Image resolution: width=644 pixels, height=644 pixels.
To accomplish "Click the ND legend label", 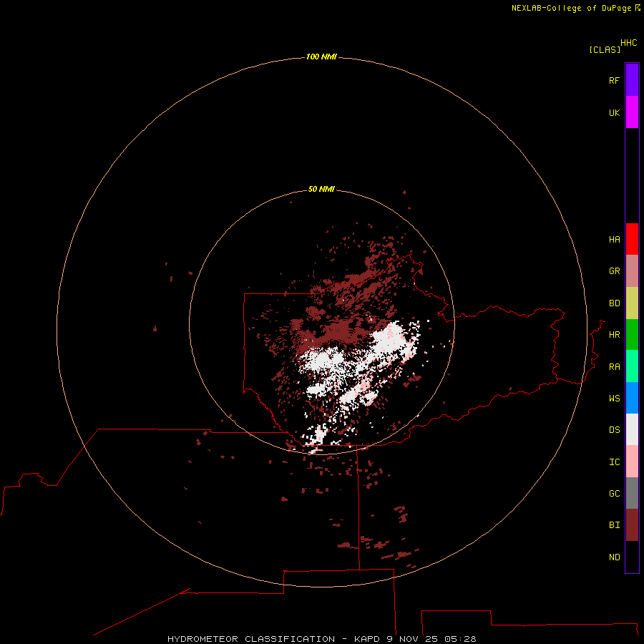I will tap(615, 557).
